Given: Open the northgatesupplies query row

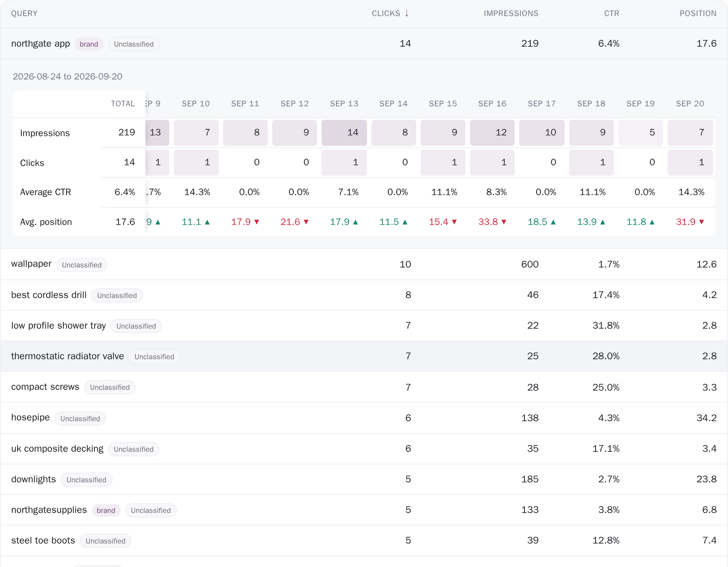Looking at the screenshot, I should 364,510.
